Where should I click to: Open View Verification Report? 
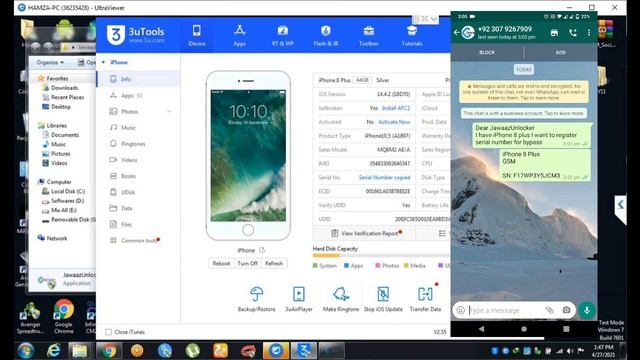click(366, 233)
